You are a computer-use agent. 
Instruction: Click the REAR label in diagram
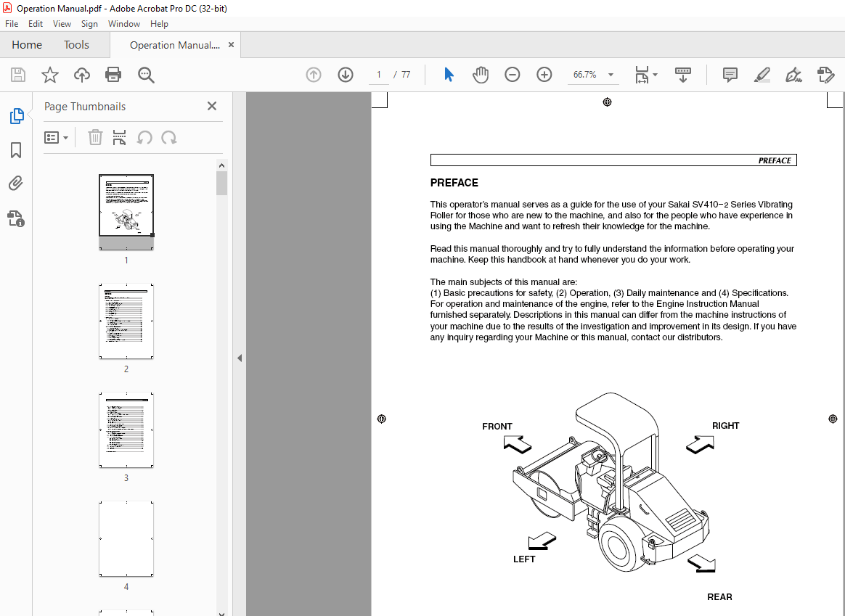[x=719, y=597]
